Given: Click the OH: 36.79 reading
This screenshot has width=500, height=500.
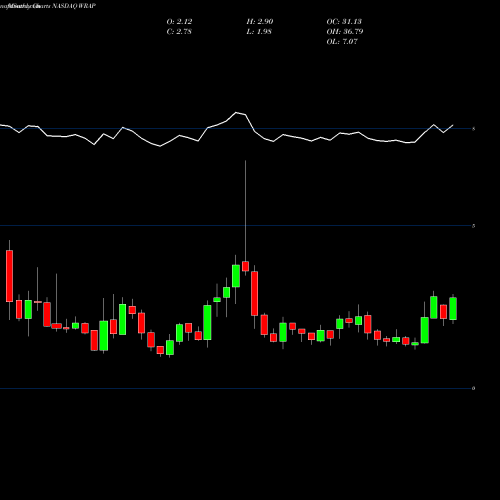Looking at the screenshot, I should (x=345, y=32).
